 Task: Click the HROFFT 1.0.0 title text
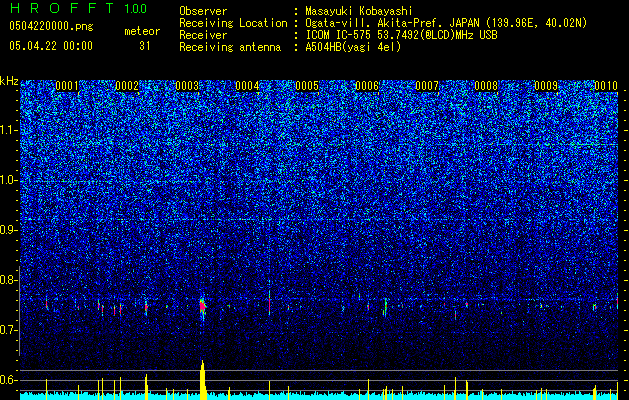point(78,8)
